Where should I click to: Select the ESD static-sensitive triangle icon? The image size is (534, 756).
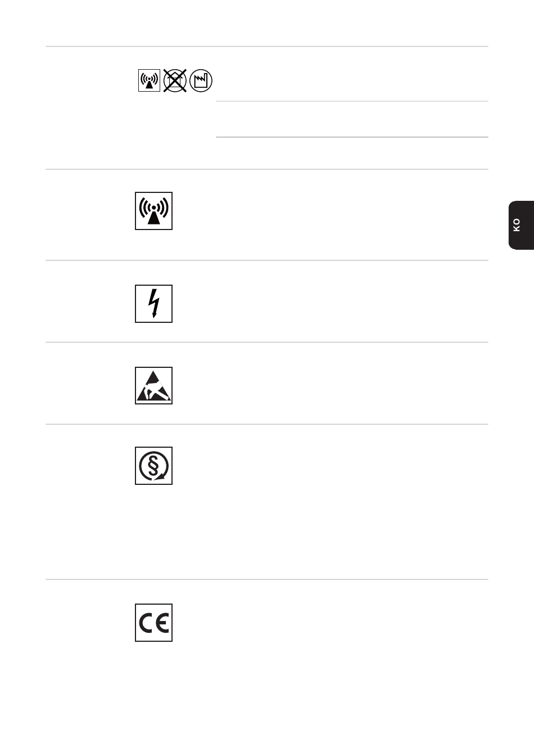(153, 386)
